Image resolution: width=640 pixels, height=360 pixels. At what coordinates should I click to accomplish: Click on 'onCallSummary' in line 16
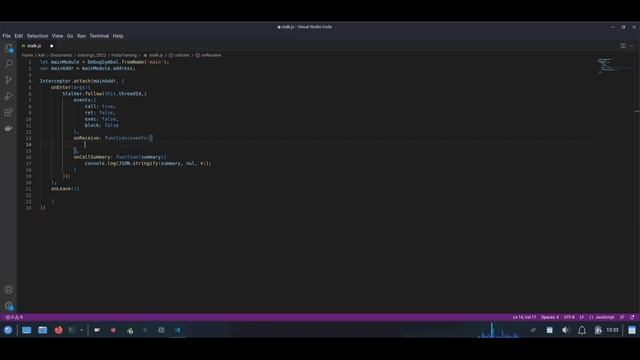(x=92, y=157)
